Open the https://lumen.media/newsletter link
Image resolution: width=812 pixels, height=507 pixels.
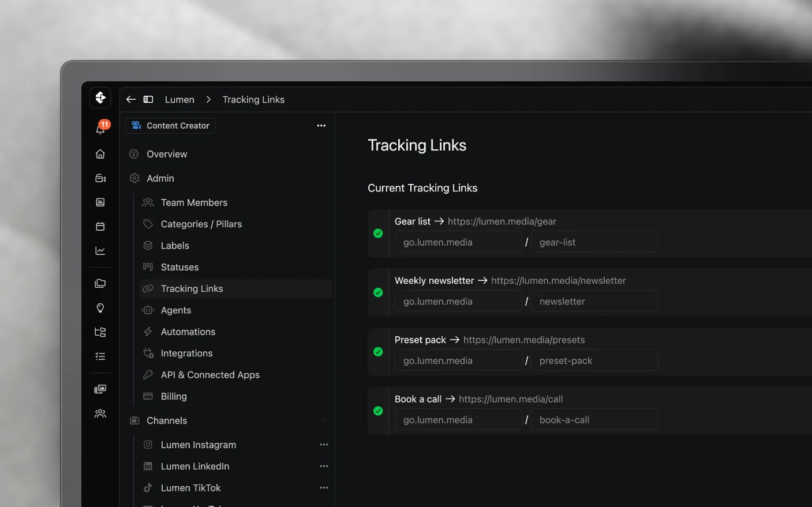(x=559, y=281)
